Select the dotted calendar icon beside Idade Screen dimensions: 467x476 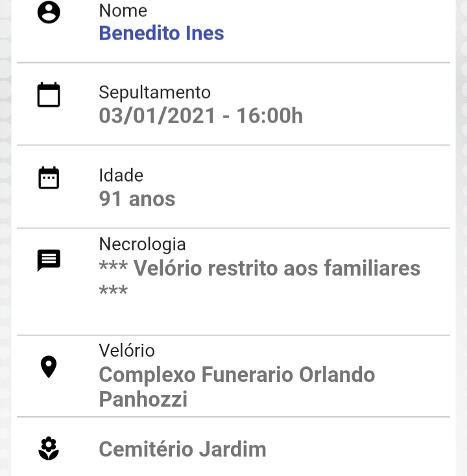pos(49,178)
